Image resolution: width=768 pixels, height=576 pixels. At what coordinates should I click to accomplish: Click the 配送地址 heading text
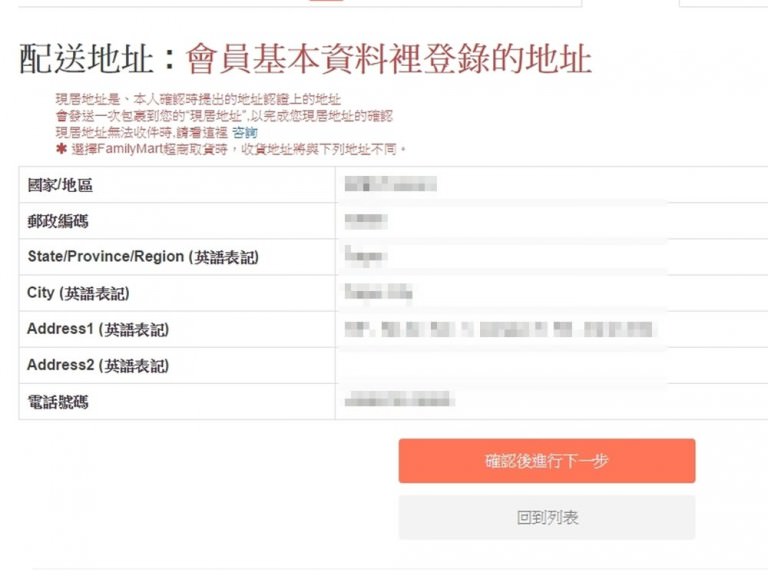[86, 60]
